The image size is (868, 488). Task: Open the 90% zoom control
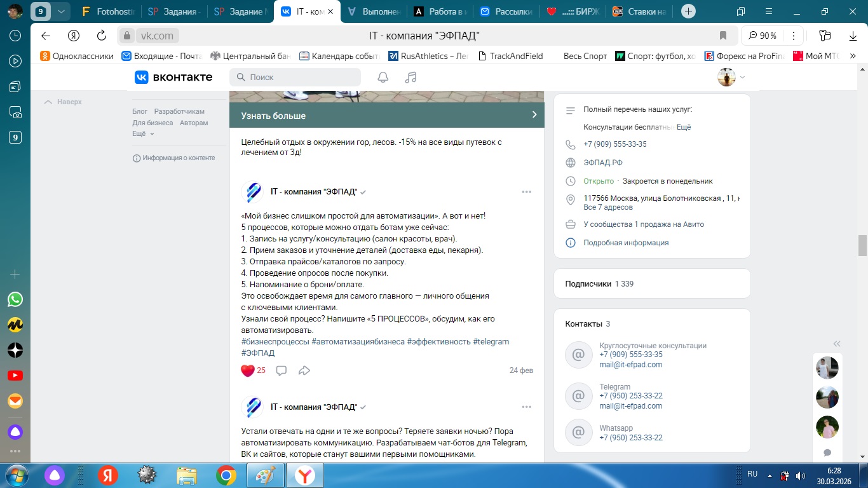click(763, 36)
